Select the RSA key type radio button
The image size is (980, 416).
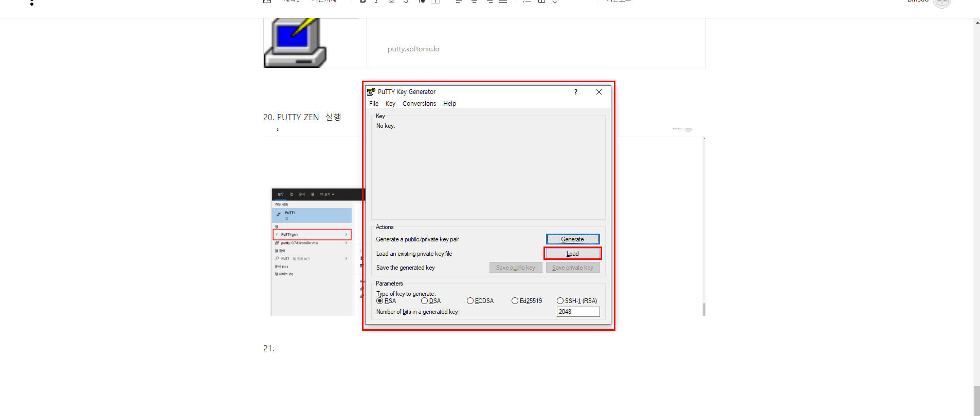[380, 301]
